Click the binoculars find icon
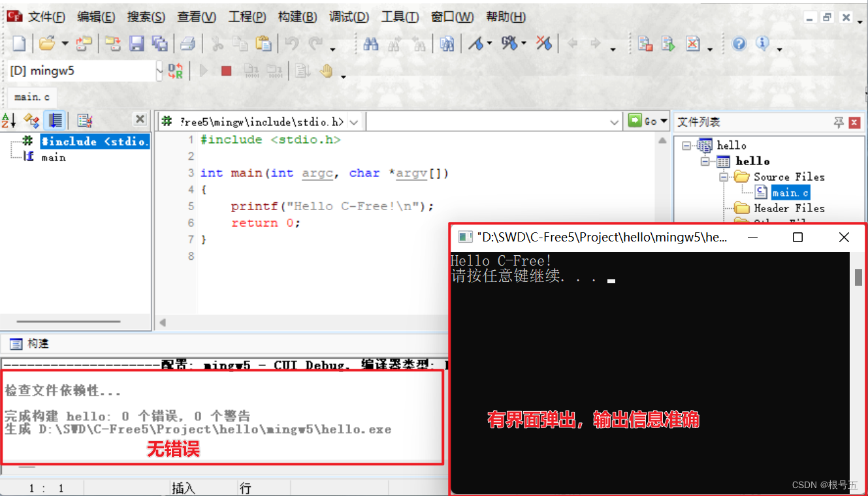 (371, 44)
